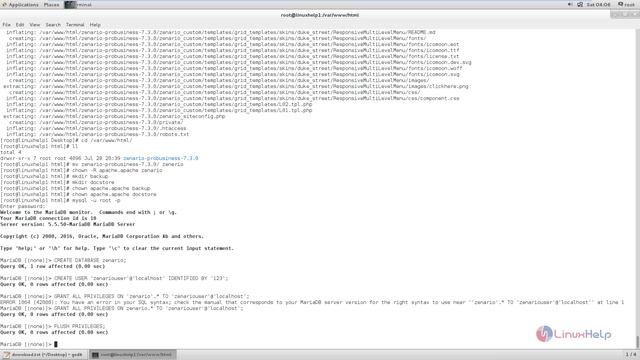
Task: Open the Edit menu of the terminal
Action: (20, 25)
